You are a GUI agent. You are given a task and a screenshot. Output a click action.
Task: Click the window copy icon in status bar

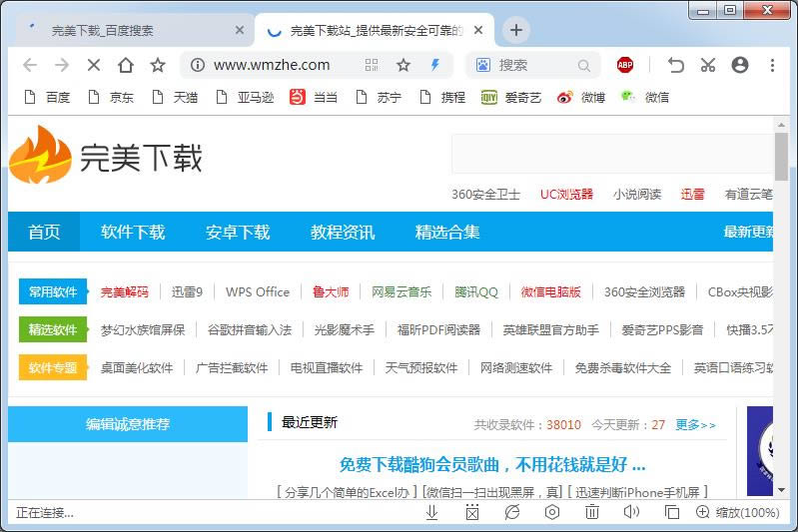click(x=672, y=512)
